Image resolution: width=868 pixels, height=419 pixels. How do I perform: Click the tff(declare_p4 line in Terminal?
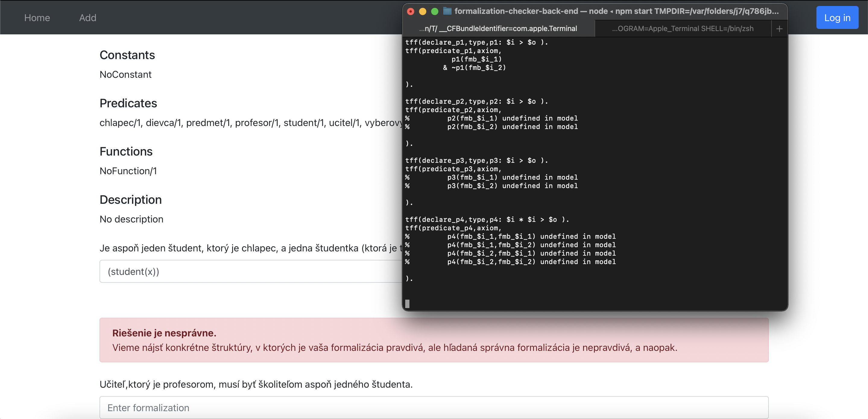pos(487,220)
